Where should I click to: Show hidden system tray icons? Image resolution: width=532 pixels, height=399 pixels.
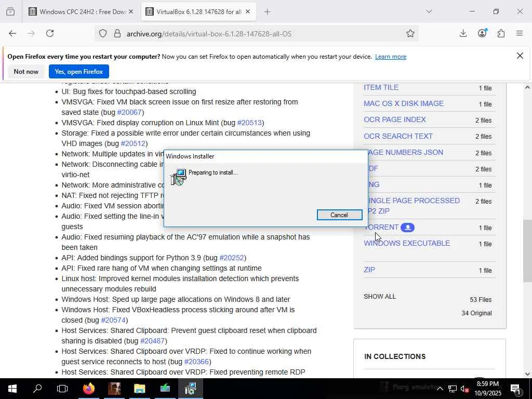(440, 389)
